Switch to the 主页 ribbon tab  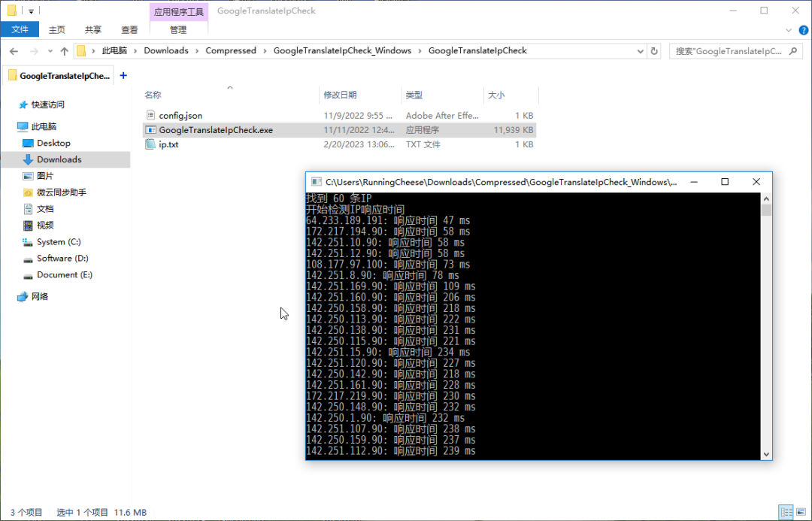[x=56, y=30]
